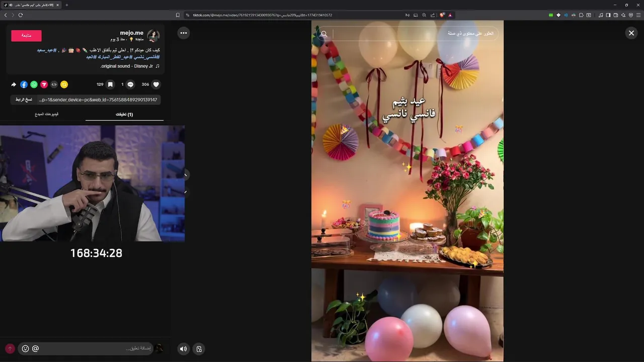This screenshot has width=644, height=362.
Task: Close the TikTok browser tab
Action: (57, 5)
